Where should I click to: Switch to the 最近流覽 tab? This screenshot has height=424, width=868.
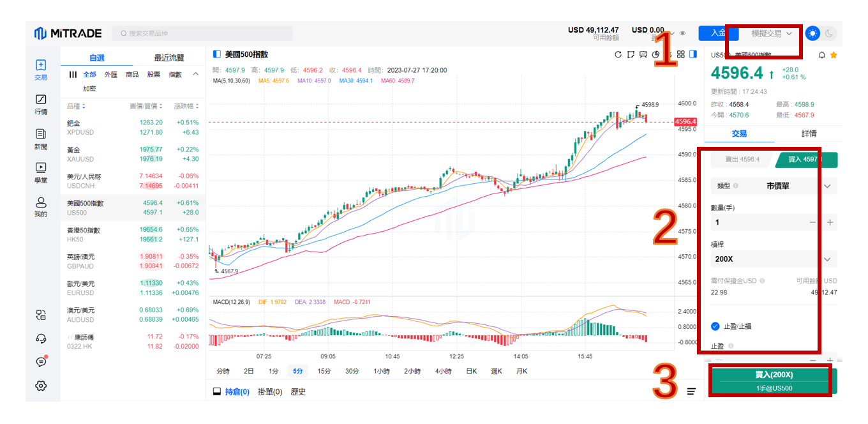(x=169, y=57)
